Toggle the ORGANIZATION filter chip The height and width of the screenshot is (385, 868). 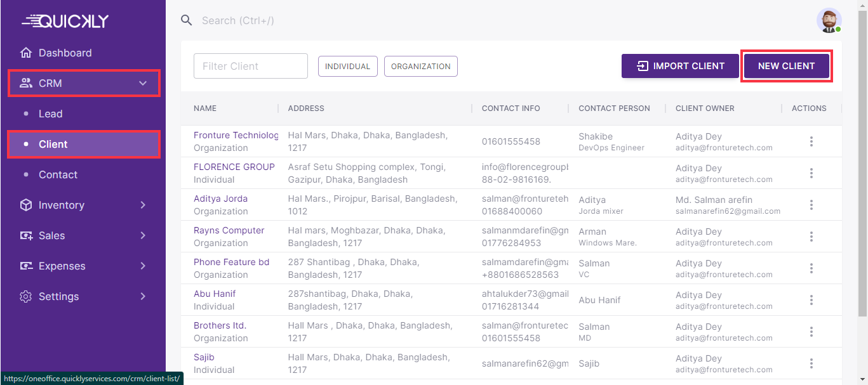420,66
